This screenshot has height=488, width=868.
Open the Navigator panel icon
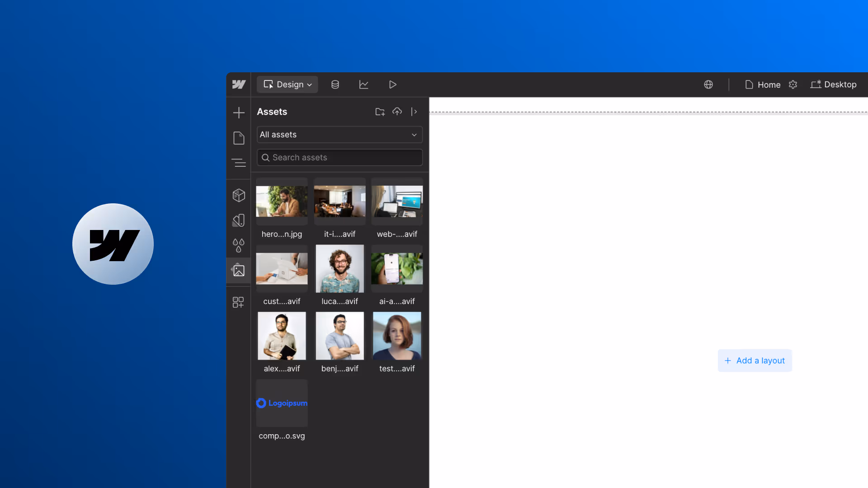[x=239, y=163]
